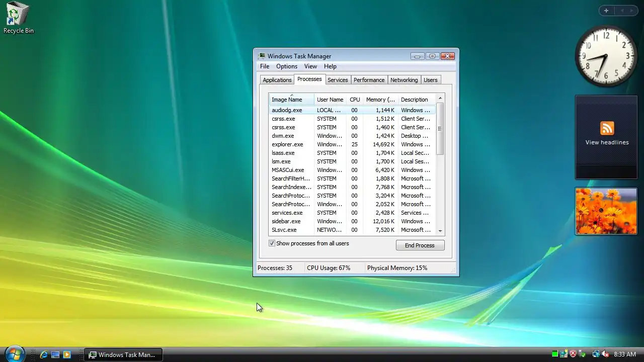The height and width of the screenshot is (362, 644).
Task: Select the lsm.exe process
Action: tap(352, 161)
